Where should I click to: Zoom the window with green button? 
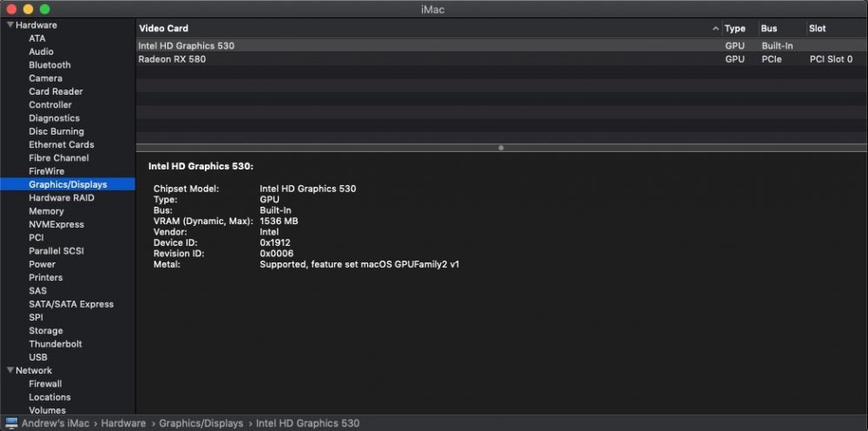pyautogui.click(x=44, y=9)
